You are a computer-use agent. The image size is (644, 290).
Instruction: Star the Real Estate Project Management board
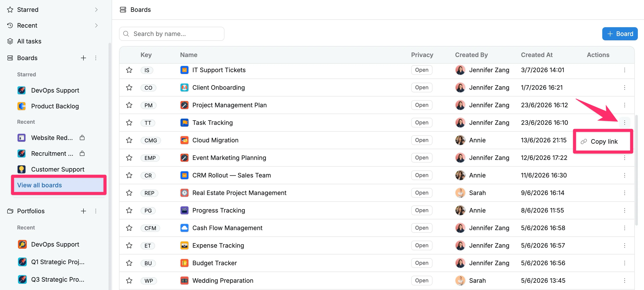pyautogui.click(x=129, y=193)
